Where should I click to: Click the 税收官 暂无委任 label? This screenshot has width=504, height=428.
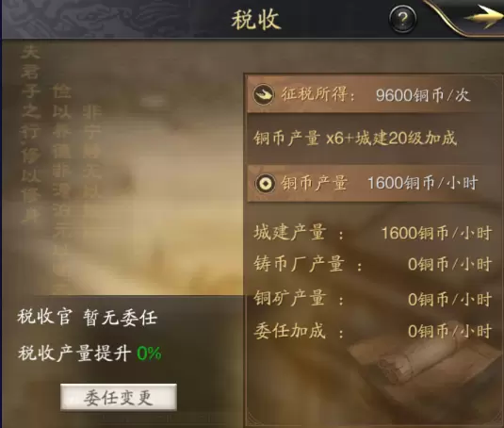pyautogui.click(x=87, y=318)
